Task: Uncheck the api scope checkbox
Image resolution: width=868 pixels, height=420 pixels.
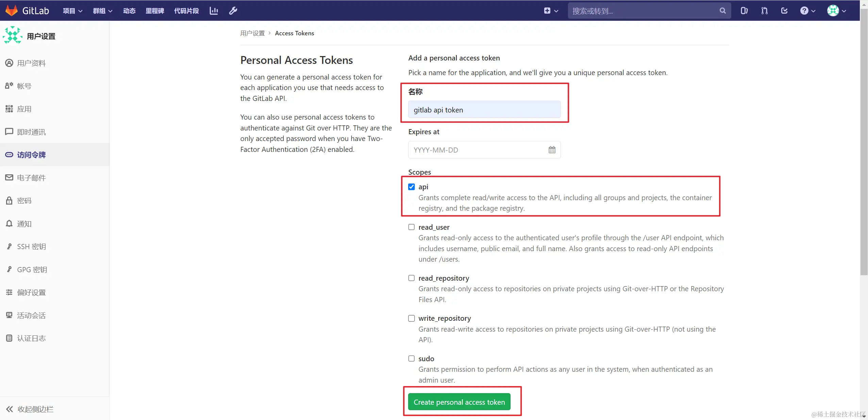Action: point(412,187)
